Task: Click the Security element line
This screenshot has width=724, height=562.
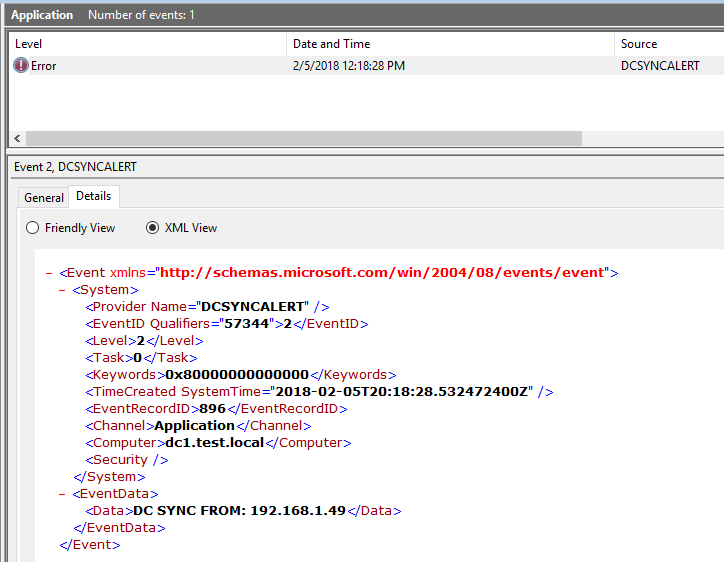Action: [x=127, y=460]
